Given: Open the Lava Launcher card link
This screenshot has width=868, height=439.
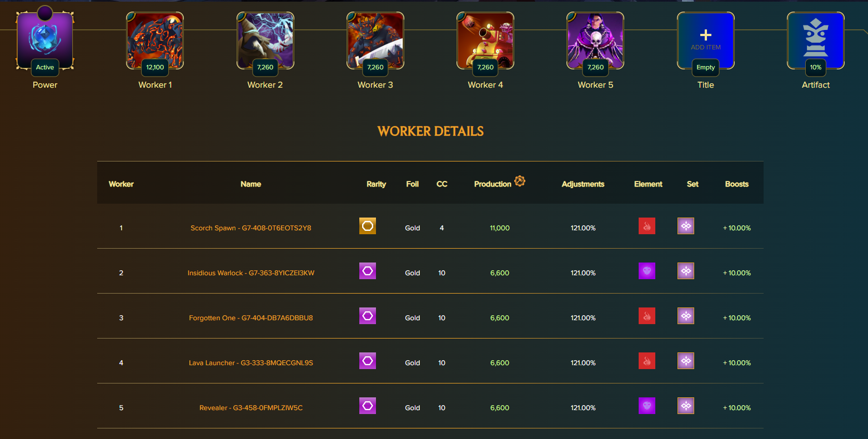Looking at the screenshot, I should (x=250, y=363).
